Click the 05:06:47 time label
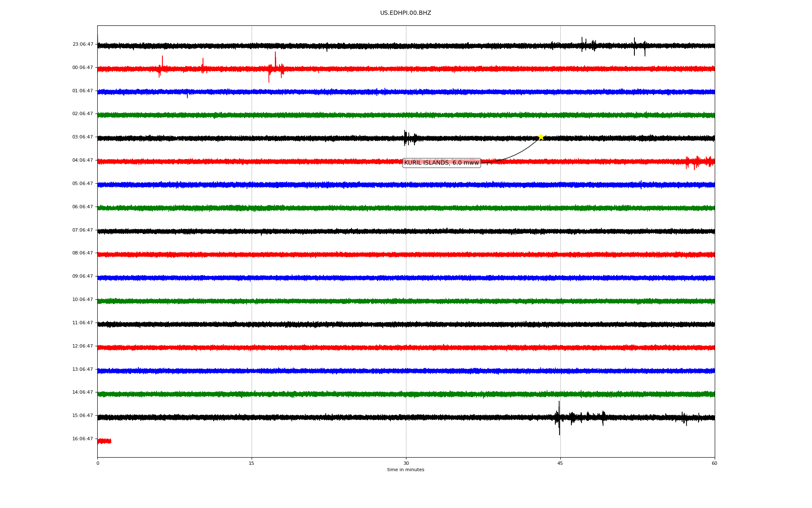 click(83, 183)
